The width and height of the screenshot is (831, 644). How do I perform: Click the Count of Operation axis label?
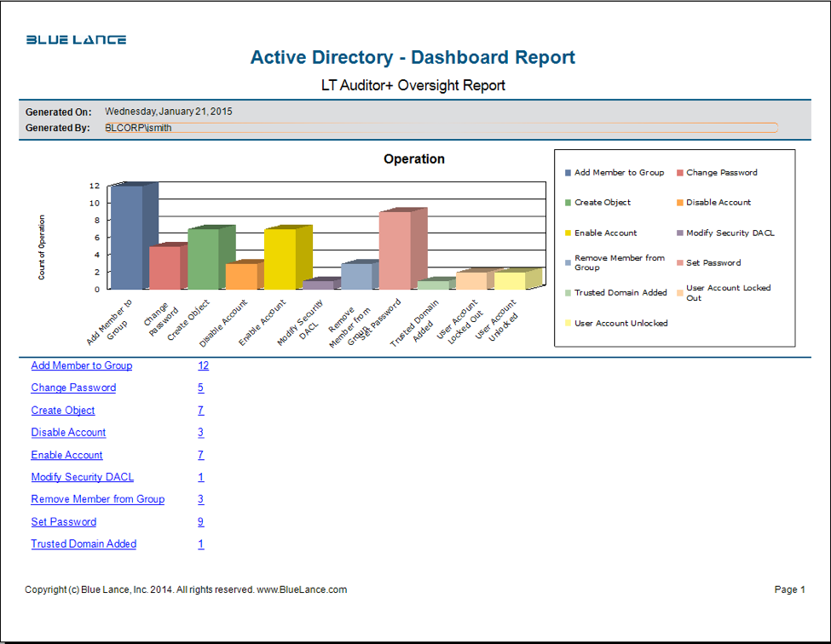42,247
